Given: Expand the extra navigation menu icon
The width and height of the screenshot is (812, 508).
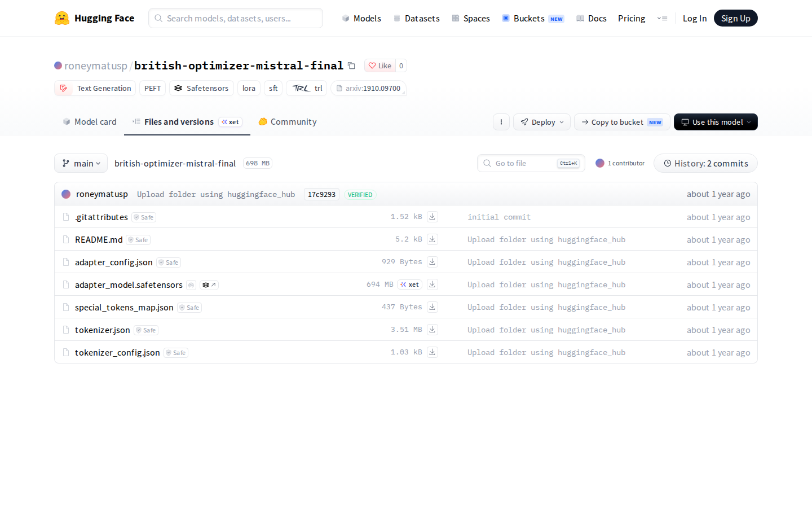Looking at the screenshot, I should 662,18.
